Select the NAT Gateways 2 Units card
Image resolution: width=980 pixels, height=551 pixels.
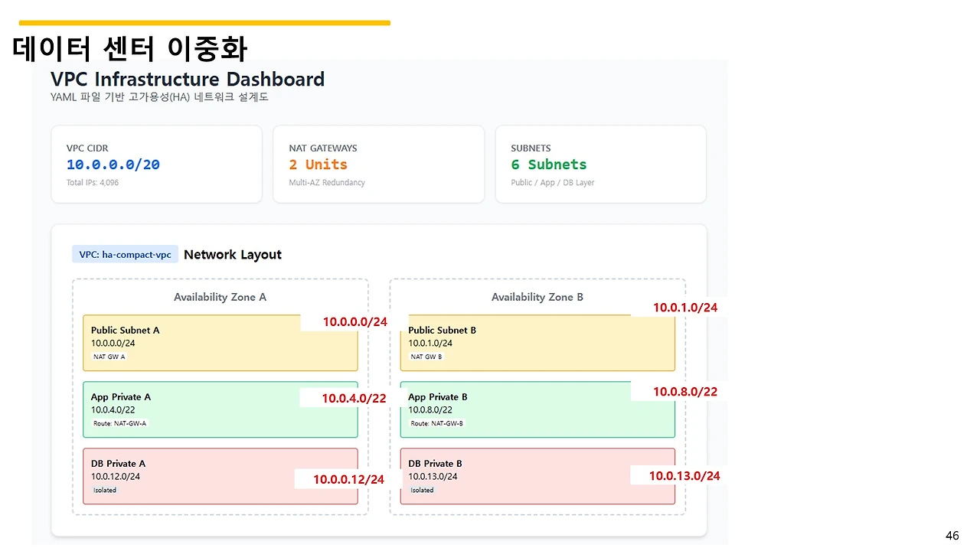(378, 165)
